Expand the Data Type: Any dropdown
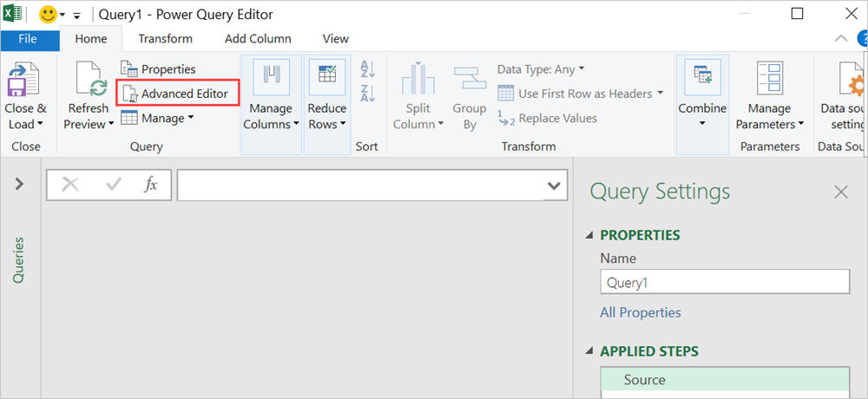This screenshot has height=399, width=868. click(x=541, y=69)
